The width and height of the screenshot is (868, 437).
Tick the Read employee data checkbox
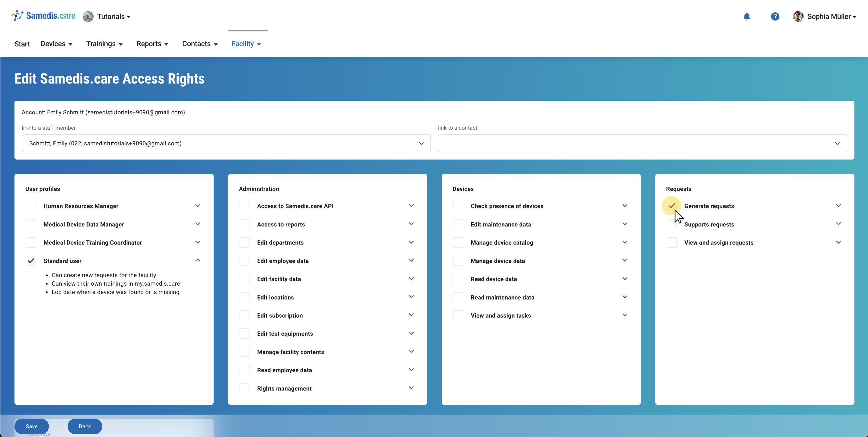tap(245, 370)
